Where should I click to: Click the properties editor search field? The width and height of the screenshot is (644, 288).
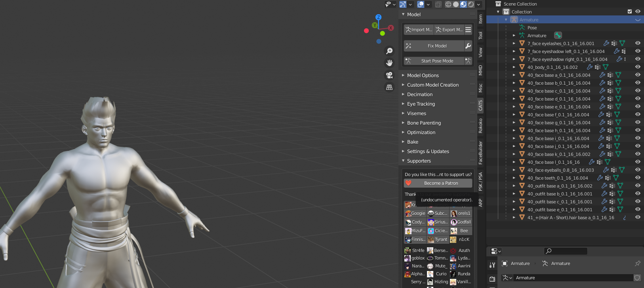pos(566,251)
